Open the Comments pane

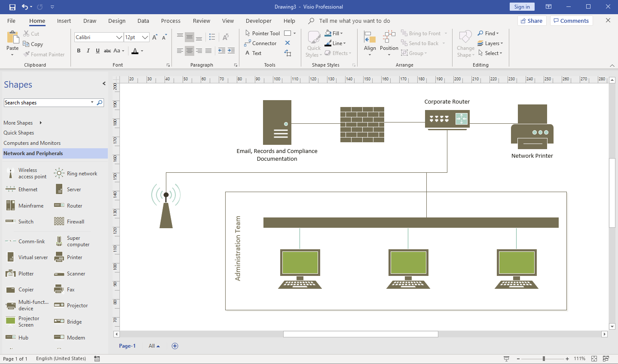tap(571, 20)
